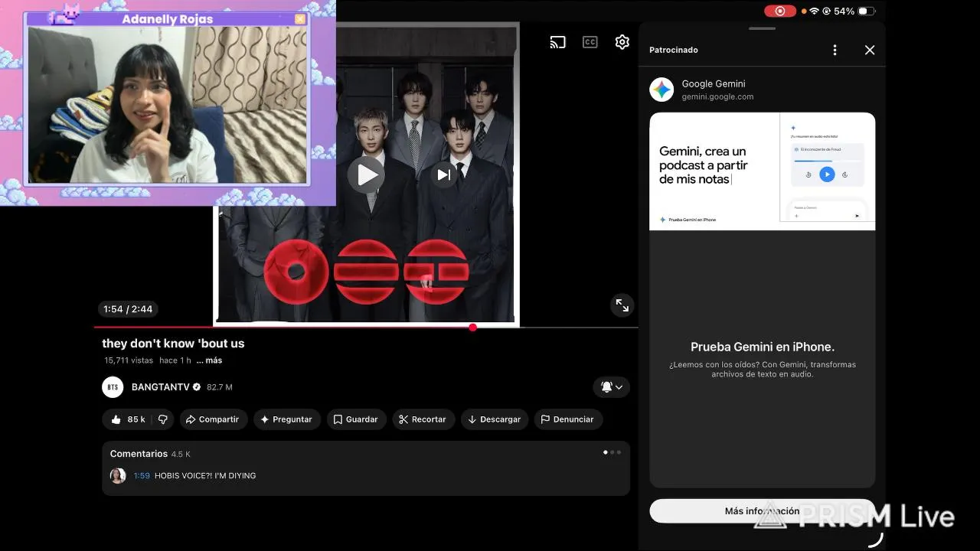Image resolution: width=980 pixels, height=551 pixels.
Task: Skip to the next video
Action: pos(444,174)
